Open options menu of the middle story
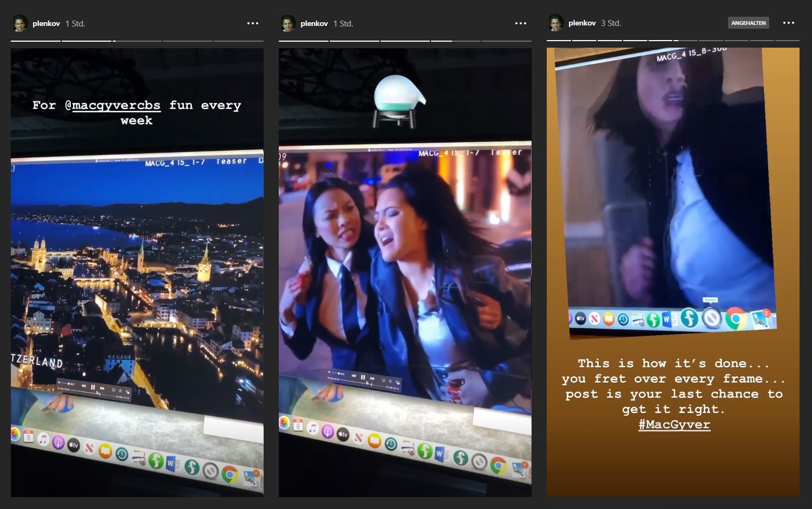 (x=521, y=23)
